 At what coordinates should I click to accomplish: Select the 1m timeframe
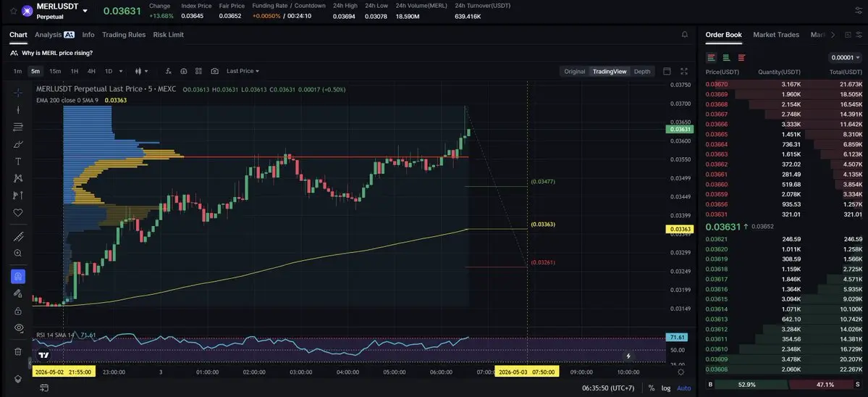17,71
